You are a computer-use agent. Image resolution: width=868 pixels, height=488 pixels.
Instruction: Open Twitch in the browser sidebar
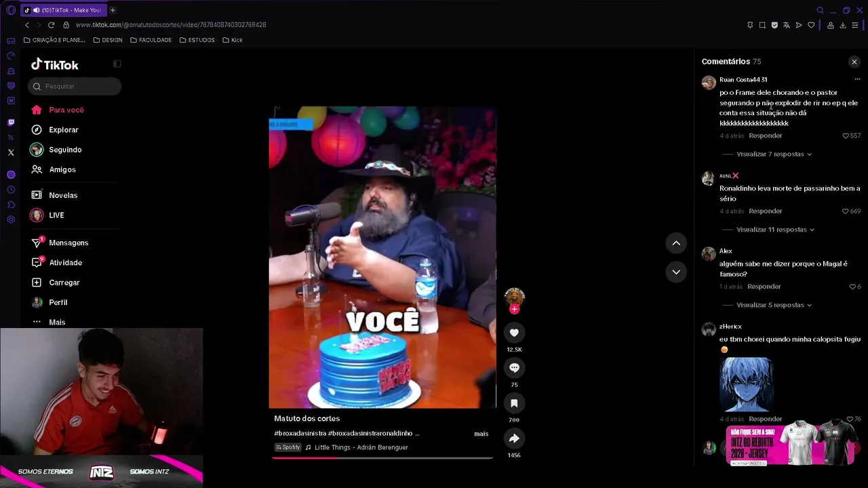point(11,123)
